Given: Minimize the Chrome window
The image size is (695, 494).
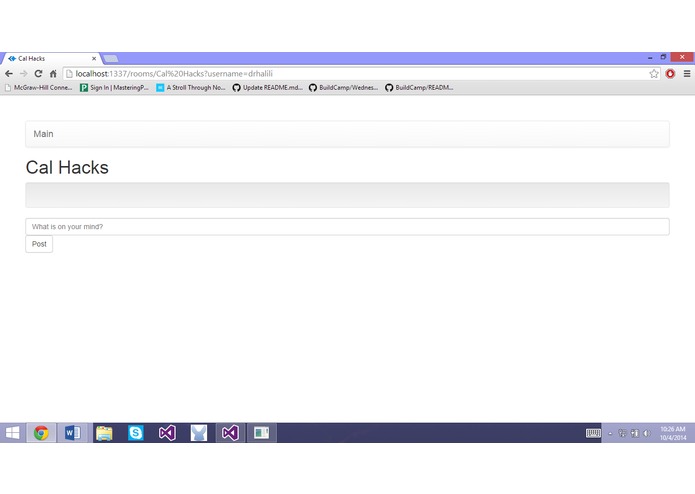Looking at the screenshot, I should tap(650, 58).
